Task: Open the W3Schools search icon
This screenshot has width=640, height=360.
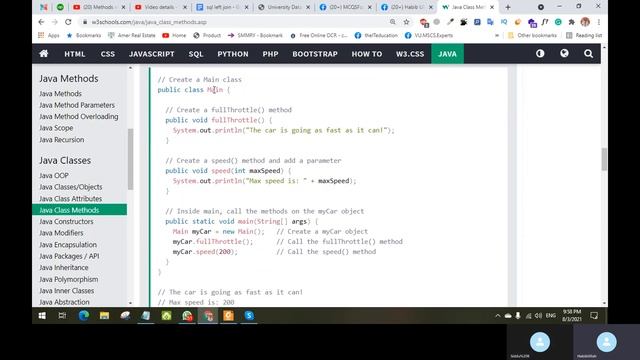Action: click(x=588, y=53)
